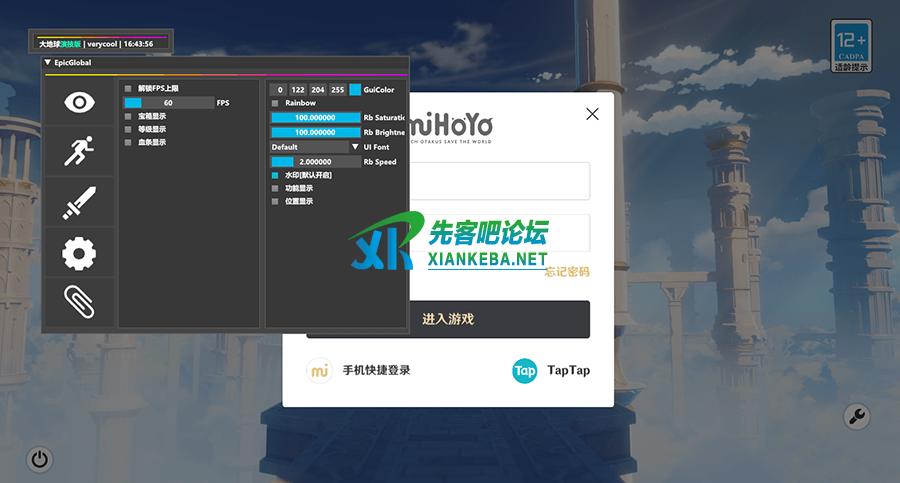Click the 进入游戏 button

[x=448, y=319]
